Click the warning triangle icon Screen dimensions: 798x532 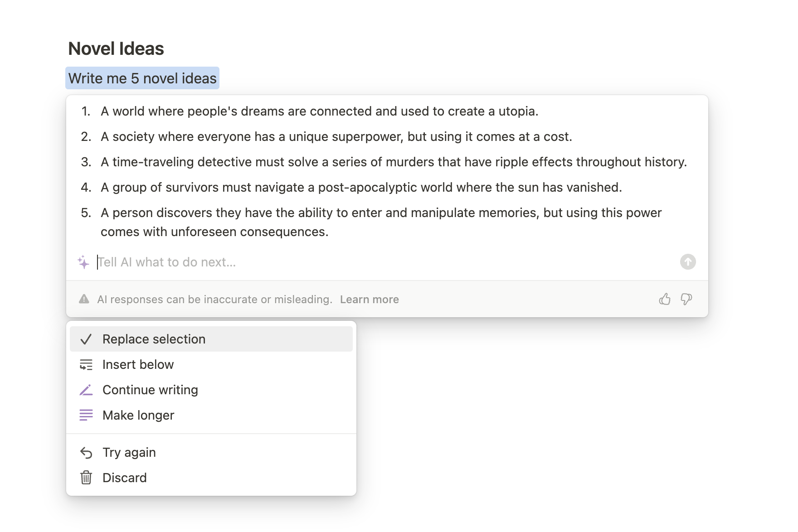(84, 299)
